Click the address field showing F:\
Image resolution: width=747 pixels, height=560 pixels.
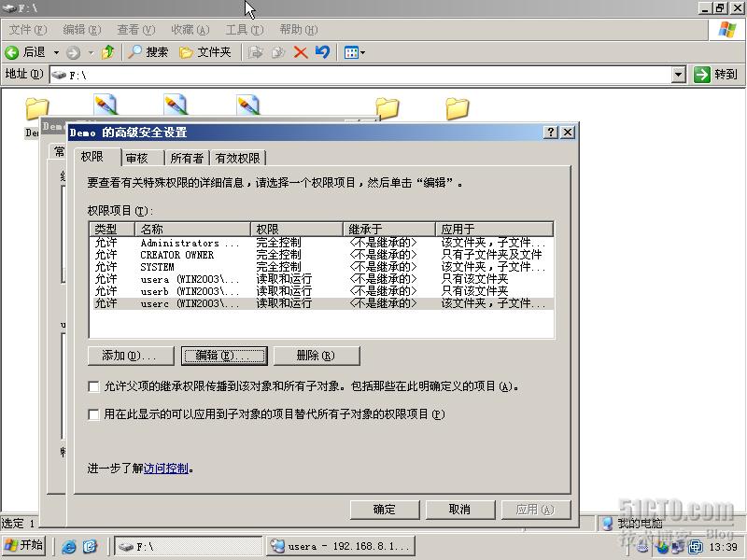[360, 75]
